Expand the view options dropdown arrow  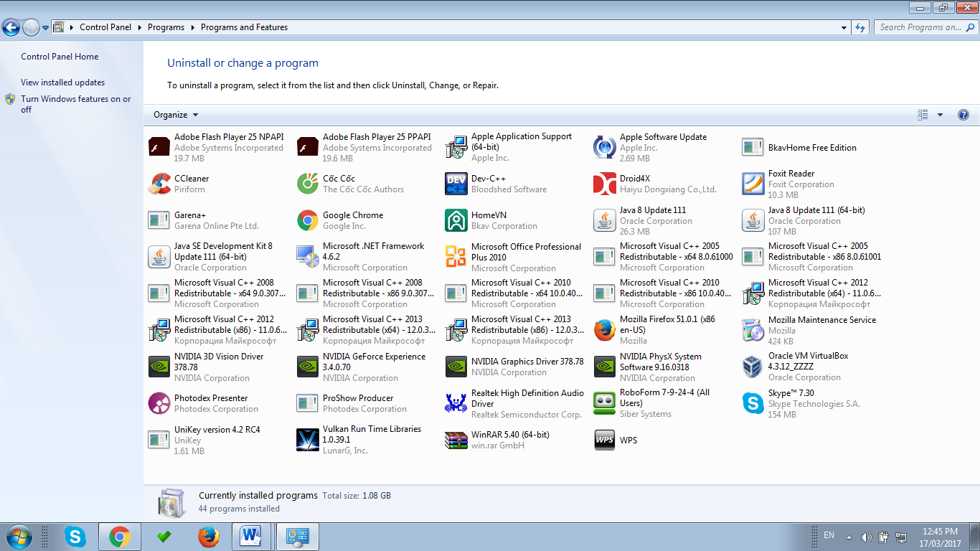[x=940, y=115]
